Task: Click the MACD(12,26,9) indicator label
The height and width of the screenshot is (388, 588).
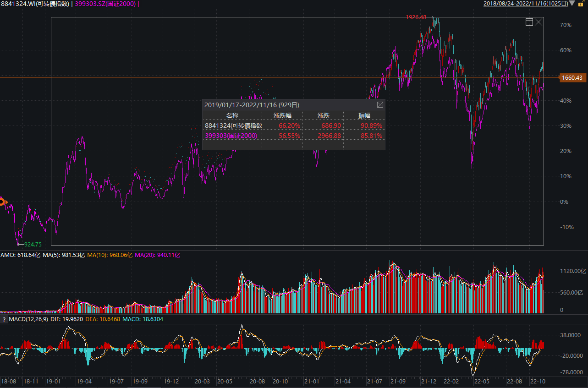Action: pos(27,319)
